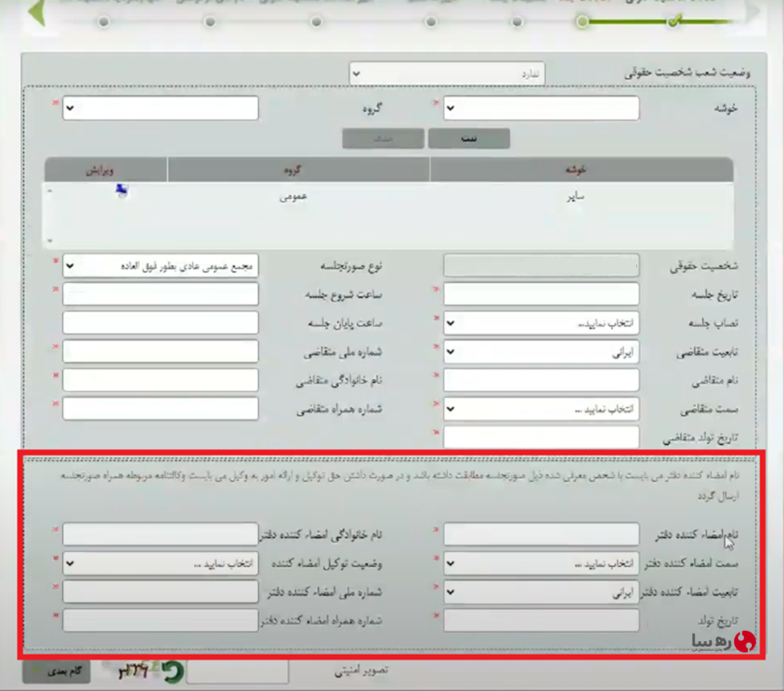Image resolution: width=784 pixels, height=691 pixels.
Task: Select the سایر cell in the table
Action: pos(576,196)
